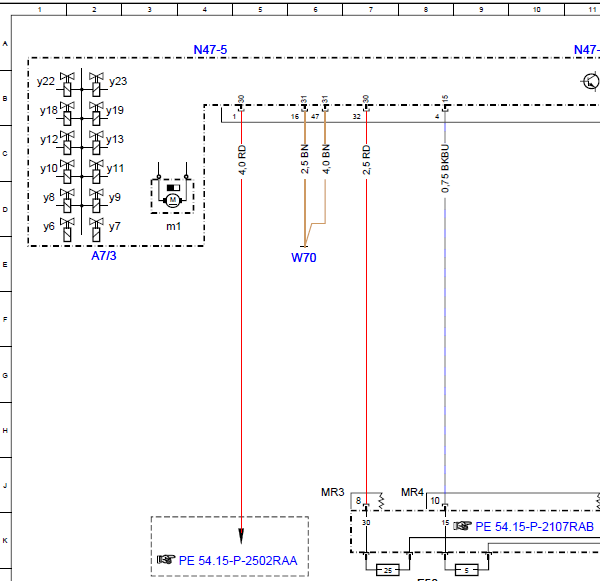The width and height of the screenshot is (600, 581).
Task: Click the transistor symbol at top right
Action: (591, 82)
